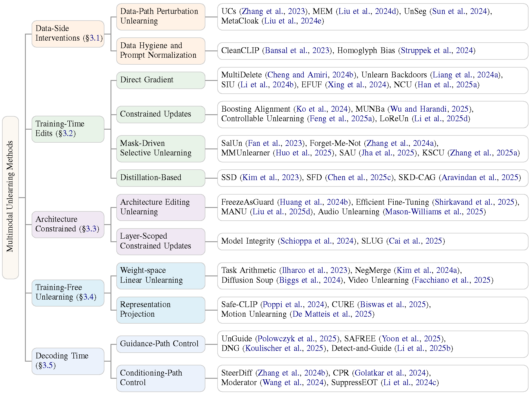Select the Training-Time Edits node
The height and width of the screenshot is (397, 532).
click(x=68, y=129)
